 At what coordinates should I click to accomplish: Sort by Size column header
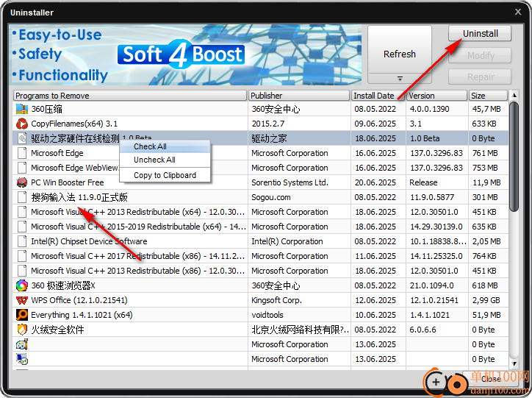click(488, 96)
